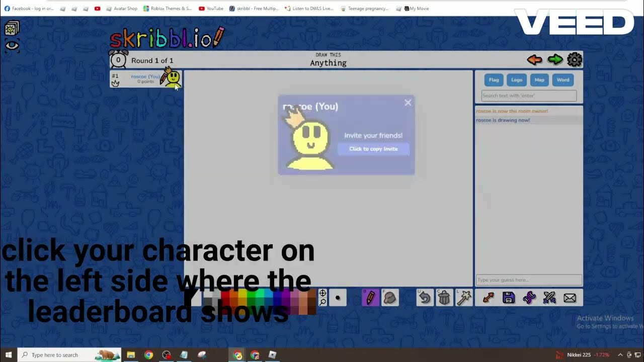Click the Word search button
The height and width of the screenshot is (362, 644).
[563, 80]
